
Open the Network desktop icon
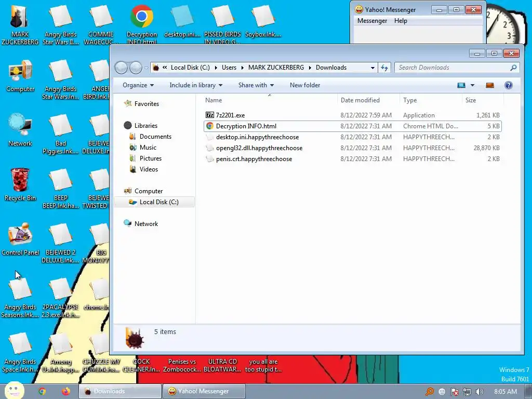click(x=20, y=130)
